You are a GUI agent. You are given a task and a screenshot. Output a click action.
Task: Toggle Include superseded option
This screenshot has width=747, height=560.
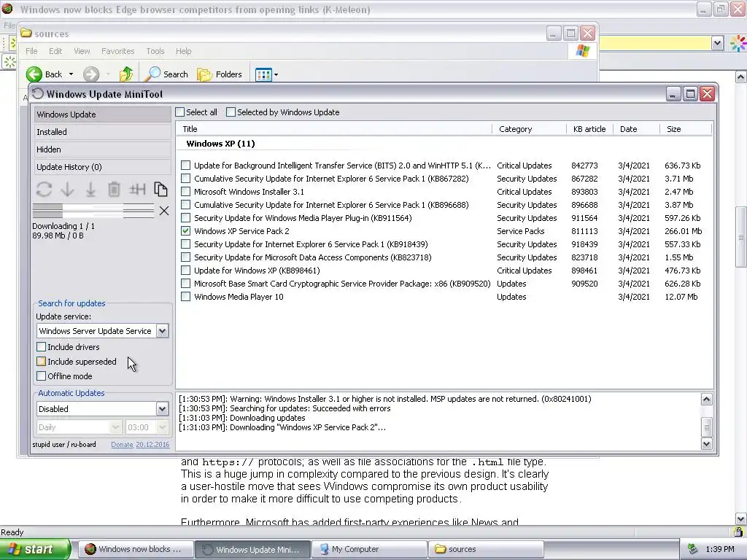tap(42, 362)
